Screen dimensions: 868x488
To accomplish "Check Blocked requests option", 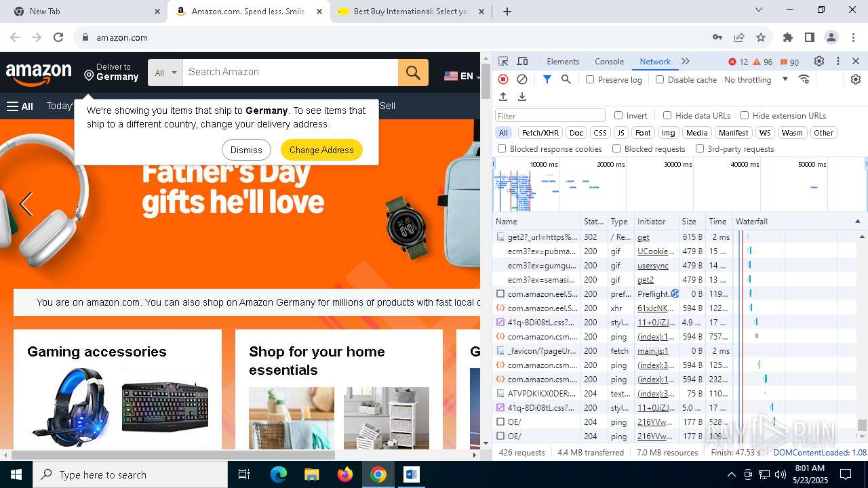I will click(616, 148).
